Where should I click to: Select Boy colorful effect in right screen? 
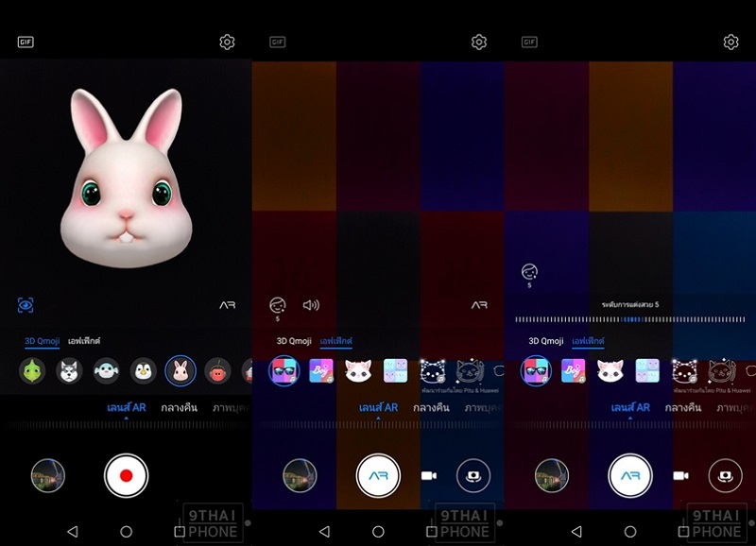(x=574, y=371)
